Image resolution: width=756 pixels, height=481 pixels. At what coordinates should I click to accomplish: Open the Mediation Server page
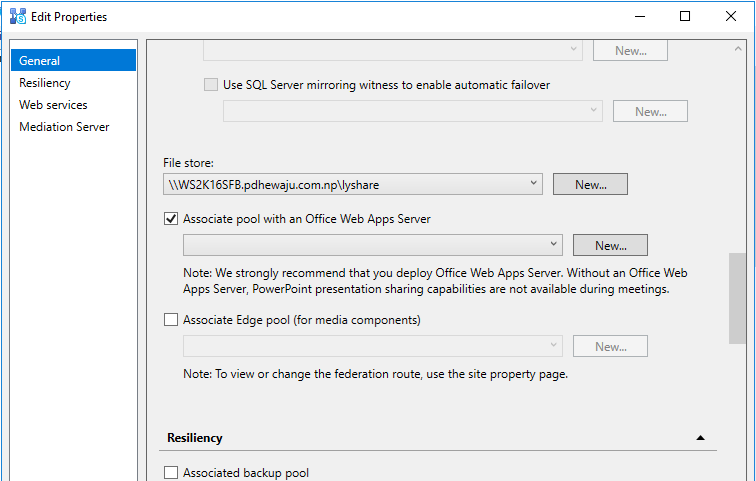click(x=64, y=127)
